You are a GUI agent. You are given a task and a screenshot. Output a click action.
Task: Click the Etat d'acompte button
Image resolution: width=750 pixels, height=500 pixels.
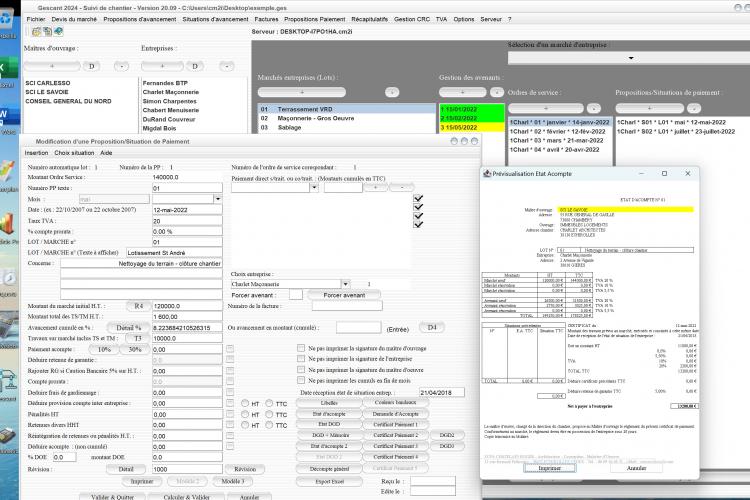tap(329, 414)
